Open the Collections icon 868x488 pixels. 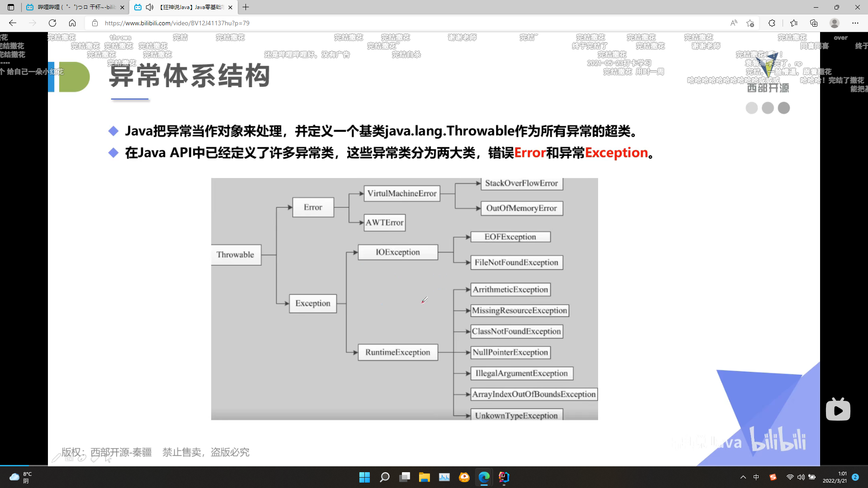point(814,23)
